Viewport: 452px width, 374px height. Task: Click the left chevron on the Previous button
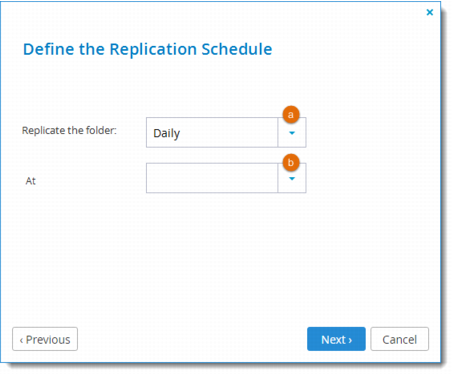pyautogui.click(x=21, y=340)
